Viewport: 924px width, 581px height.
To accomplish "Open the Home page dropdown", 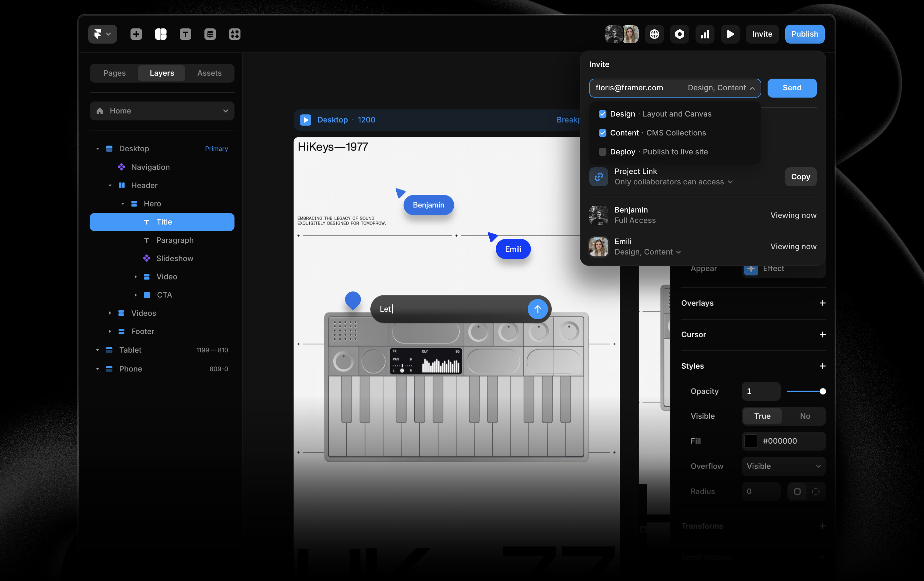I will click(162, 111).
